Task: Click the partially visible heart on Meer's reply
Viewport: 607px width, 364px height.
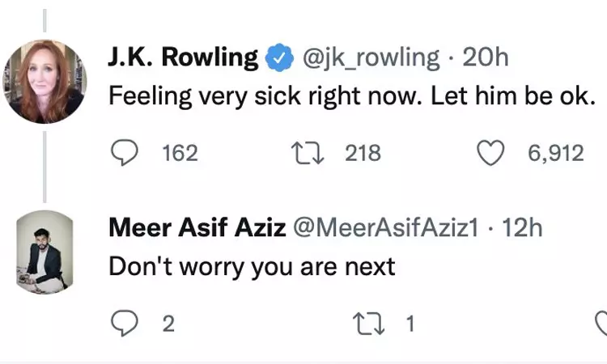Action: point(601,324)
